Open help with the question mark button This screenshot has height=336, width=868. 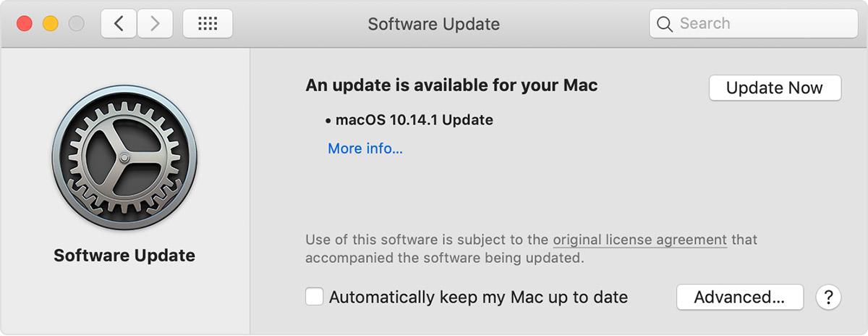tap(828, 297)
